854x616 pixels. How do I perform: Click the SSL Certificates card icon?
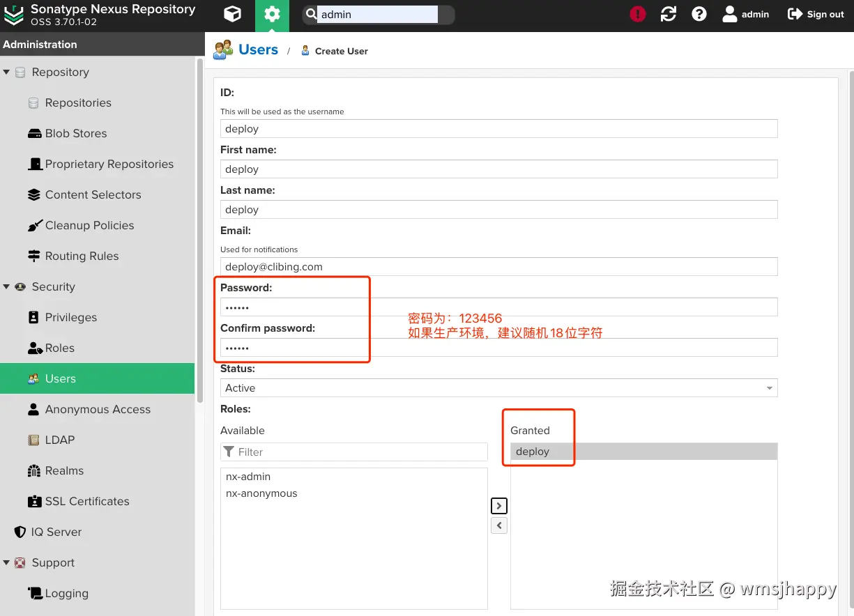(34, 501)
